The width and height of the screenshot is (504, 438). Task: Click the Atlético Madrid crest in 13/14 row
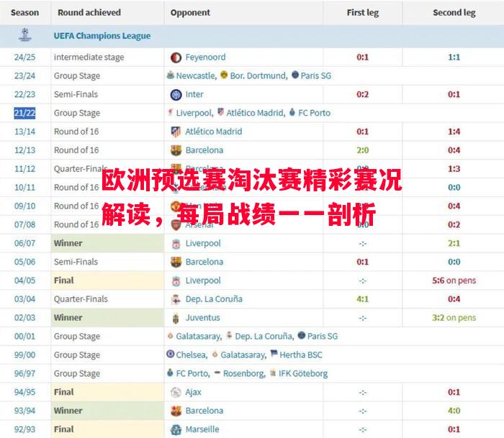pyautogui.click(x=176, y=132)
